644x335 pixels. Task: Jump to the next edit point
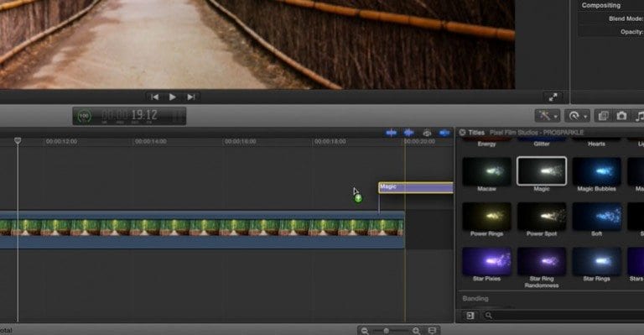coord(191,97)
